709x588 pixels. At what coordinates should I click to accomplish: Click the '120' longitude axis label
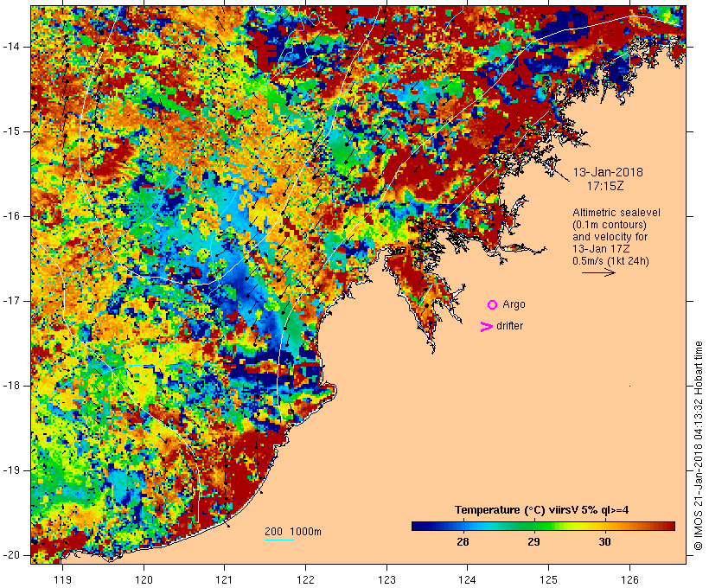tap(144, 579)
